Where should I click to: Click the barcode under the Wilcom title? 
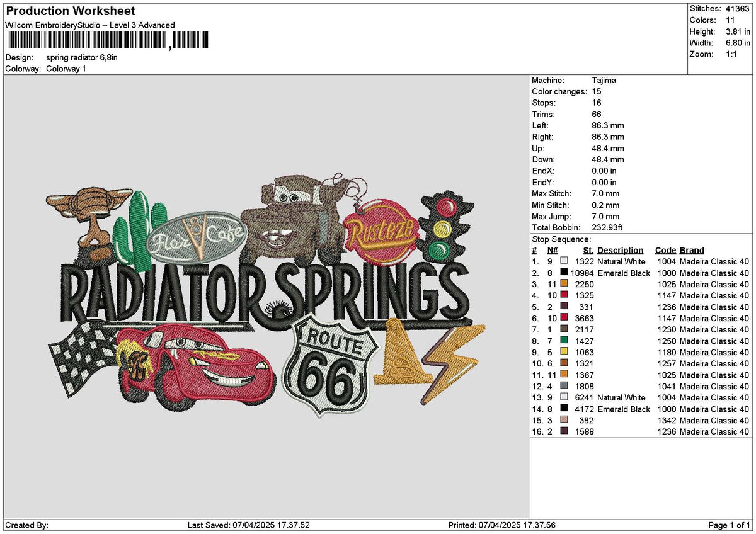[108, 41]
